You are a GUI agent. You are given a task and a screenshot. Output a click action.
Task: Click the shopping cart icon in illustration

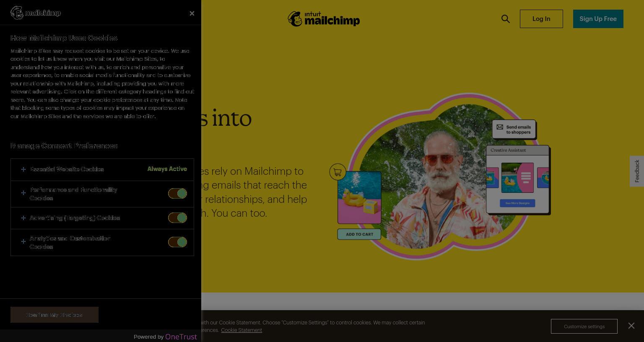(x=338, y=172)
